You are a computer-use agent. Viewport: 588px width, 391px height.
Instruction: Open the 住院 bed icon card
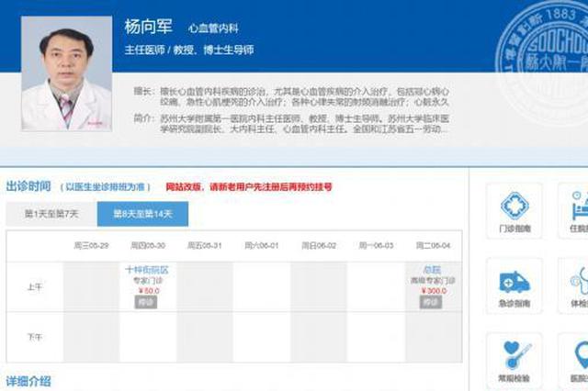coord(573,211)
